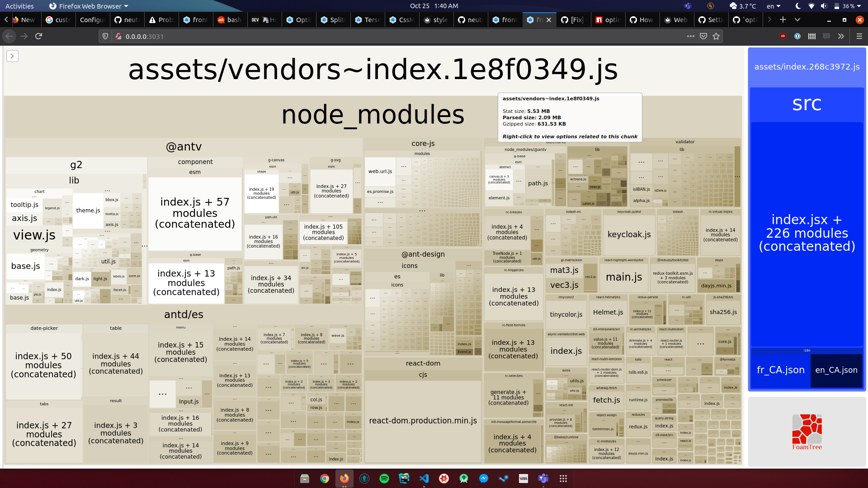
Task: Launch Google Chrome from dock
Action: pos(325,478)
